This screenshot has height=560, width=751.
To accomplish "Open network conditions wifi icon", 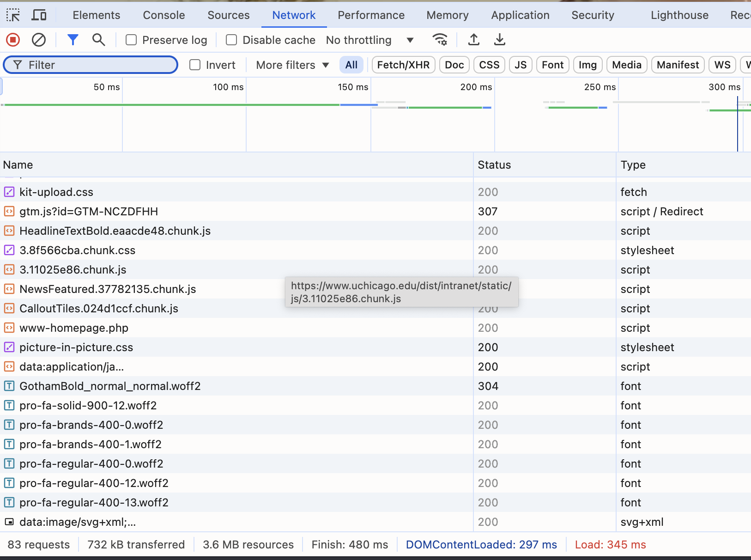I will (440, 40).
